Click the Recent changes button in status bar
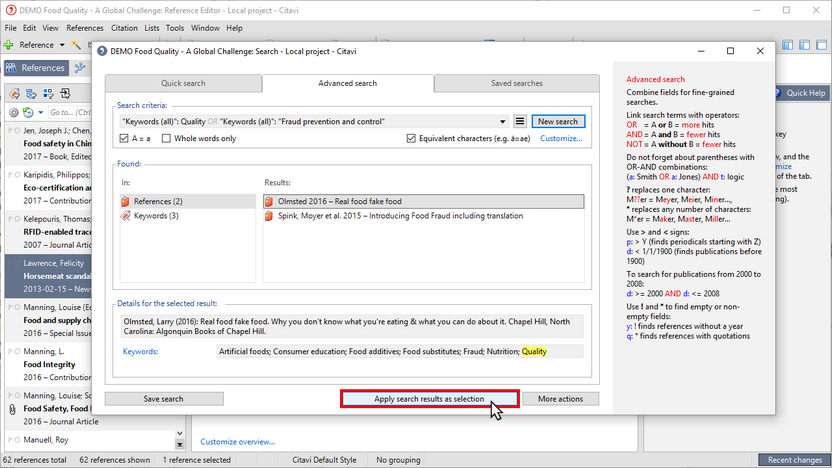Screen dimensions: 832x468 (x=794, y=460)
